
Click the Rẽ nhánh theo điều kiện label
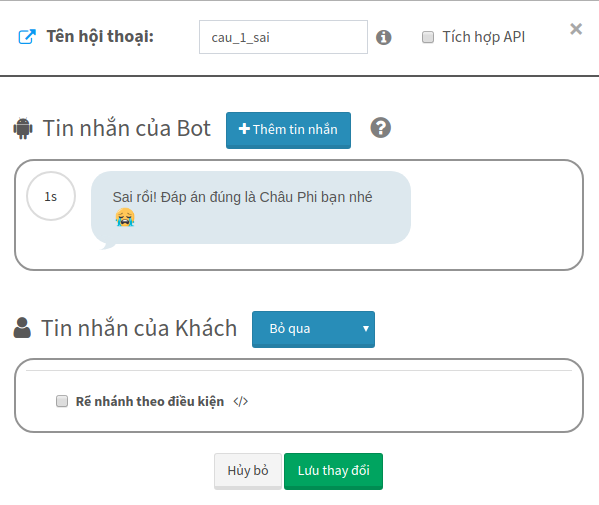pyautogui.click(x=150, y=401)
